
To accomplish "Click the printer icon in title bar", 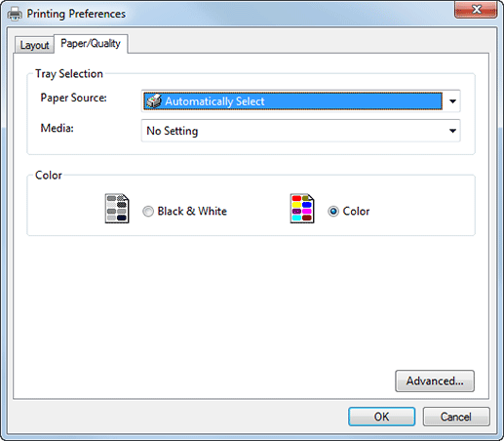I will click(x=15, y=14).
